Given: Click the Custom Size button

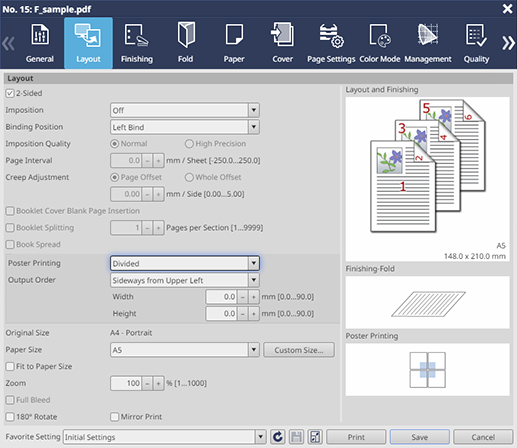Looking at the screenshot, I should pyautogui.click(x=299, y=350).
